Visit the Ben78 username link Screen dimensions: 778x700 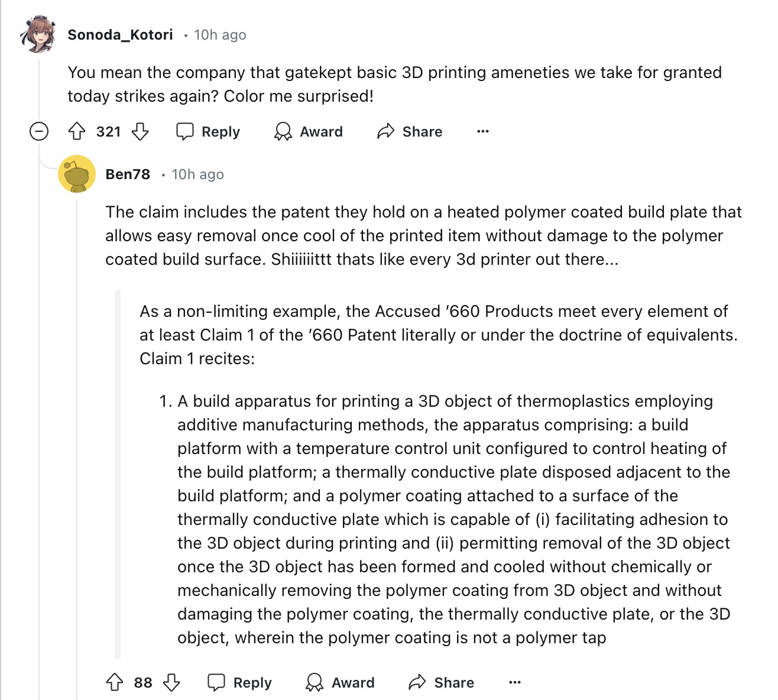point(128,174)
